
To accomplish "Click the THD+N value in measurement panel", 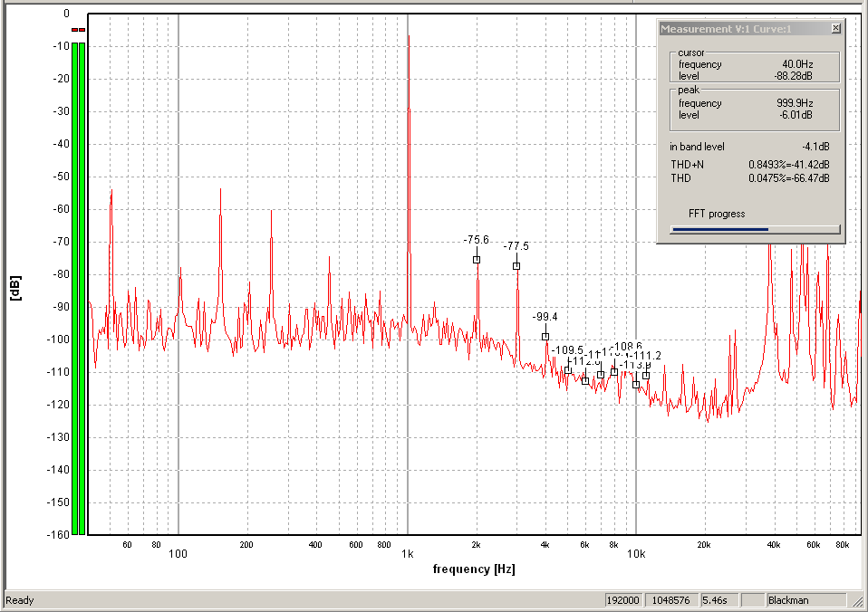I will coord(788,165).
